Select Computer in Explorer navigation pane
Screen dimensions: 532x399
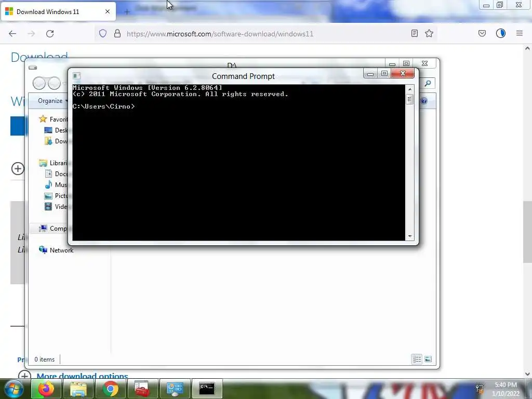tap(52, 229)
